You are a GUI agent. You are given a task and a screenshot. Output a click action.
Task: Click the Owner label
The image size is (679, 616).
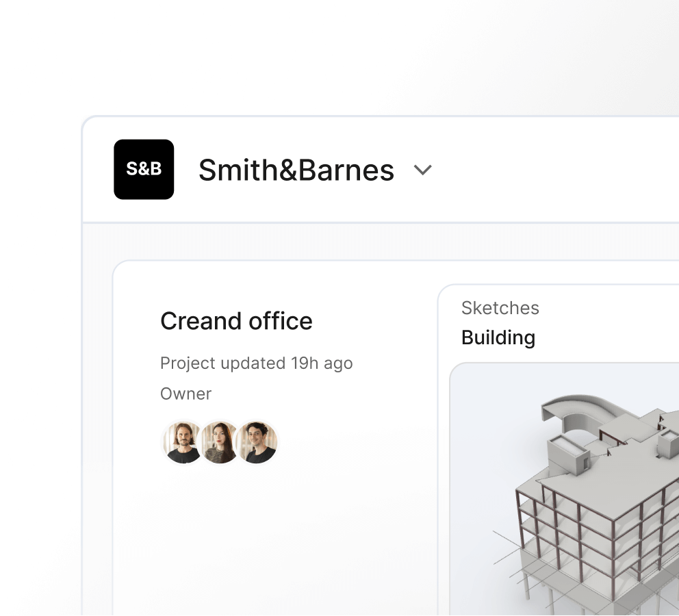[185, 394]
